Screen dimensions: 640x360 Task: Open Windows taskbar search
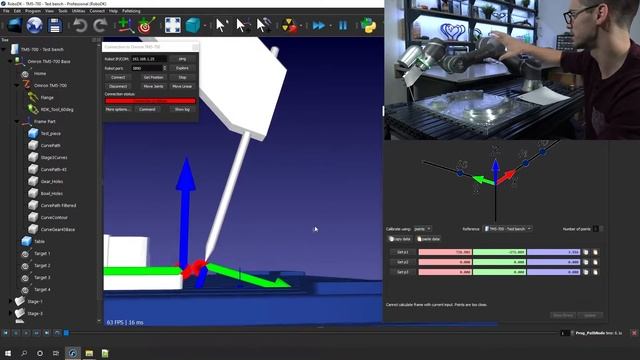pos(24,353)
